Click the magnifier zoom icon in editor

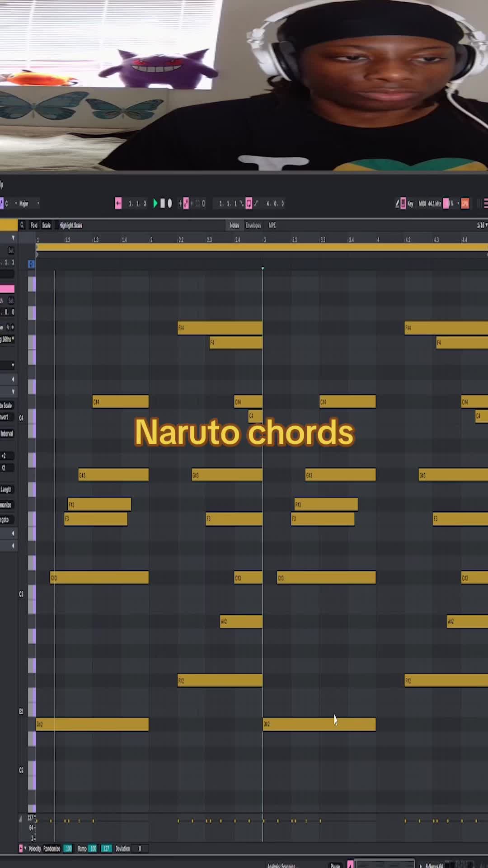click(22, 225)
